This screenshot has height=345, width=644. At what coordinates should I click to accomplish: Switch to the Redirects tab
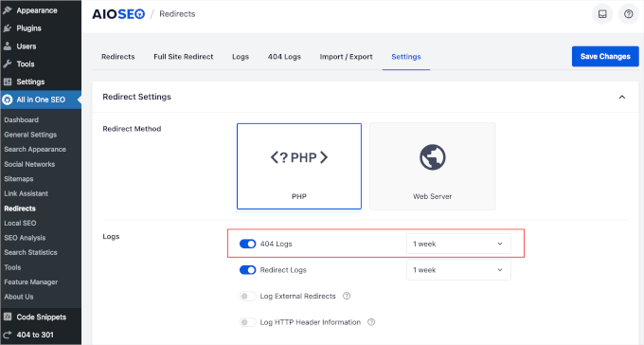pyautogui.click(x=117, y=57)
